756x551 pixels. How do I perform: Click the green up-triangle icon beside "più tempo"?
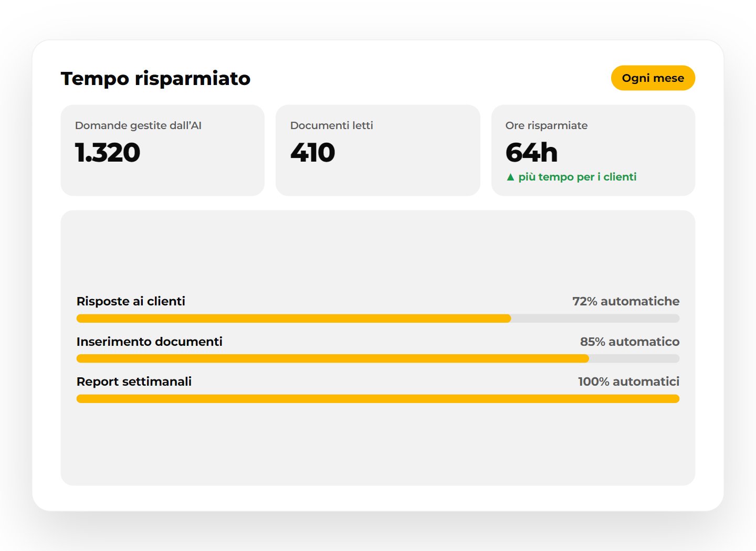(510, 177)
